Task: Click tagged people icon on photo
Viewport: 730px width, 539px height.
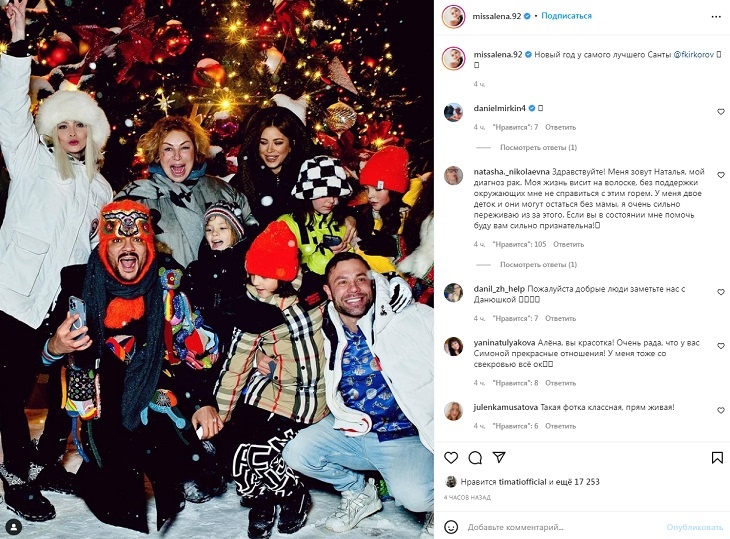Action: click(14, 527)
